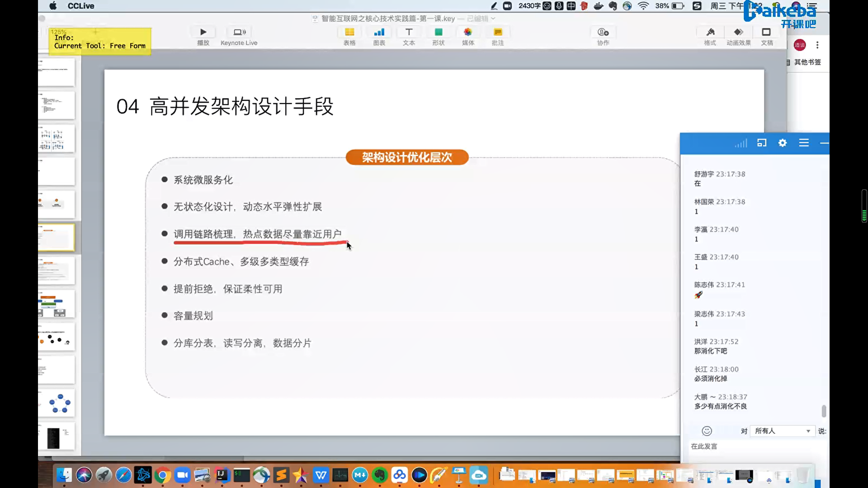Expand the document title dropdown arrow
868x488 pixels.
click(493, 19)
